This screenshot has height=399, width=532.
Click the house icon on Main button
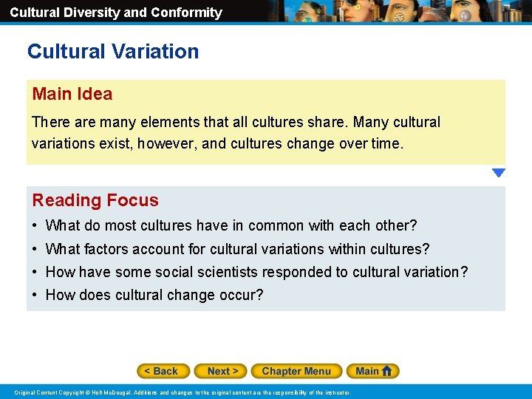pos(386,371)
